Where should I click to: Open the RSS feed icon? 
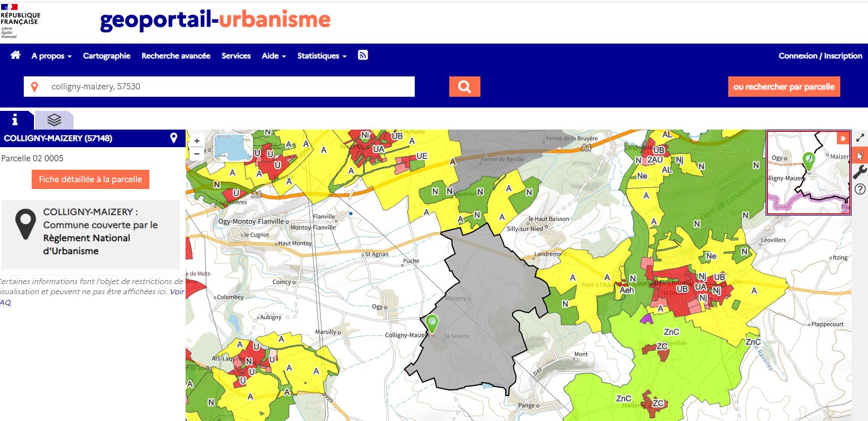point(363,55)
